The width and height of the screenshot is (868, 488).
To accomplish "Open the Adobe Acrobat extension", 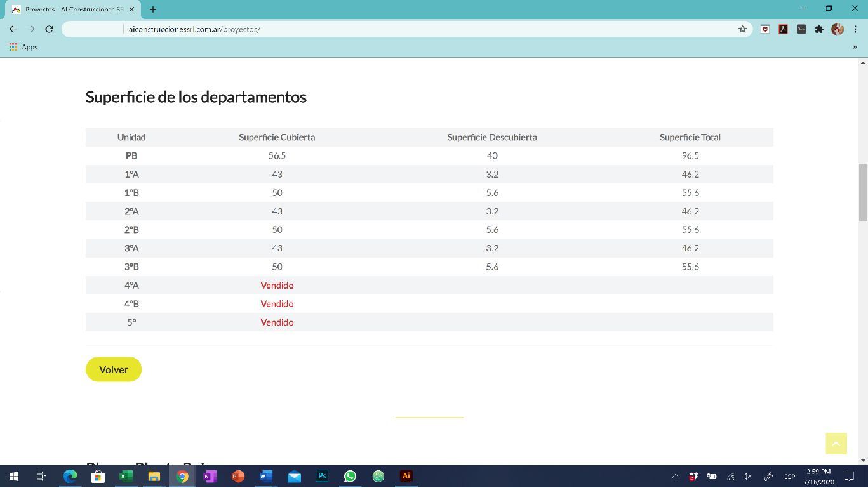I will coord(784,29).
